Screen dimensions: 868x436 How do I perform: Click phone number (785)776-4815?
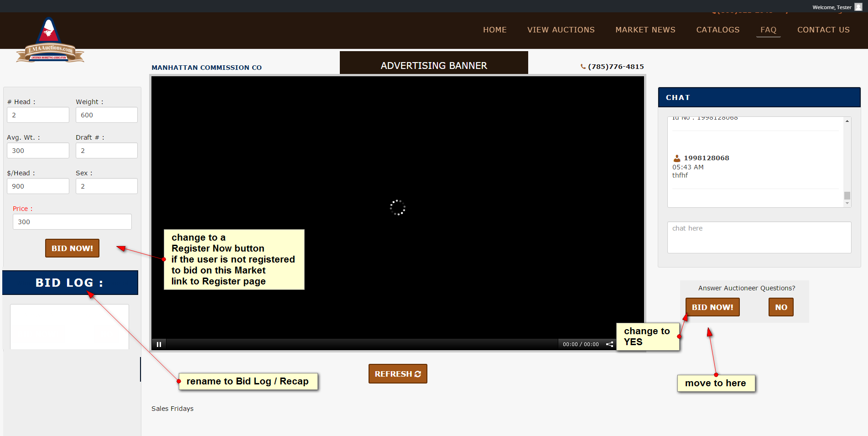pyautogui.click(x=616, y=67)
